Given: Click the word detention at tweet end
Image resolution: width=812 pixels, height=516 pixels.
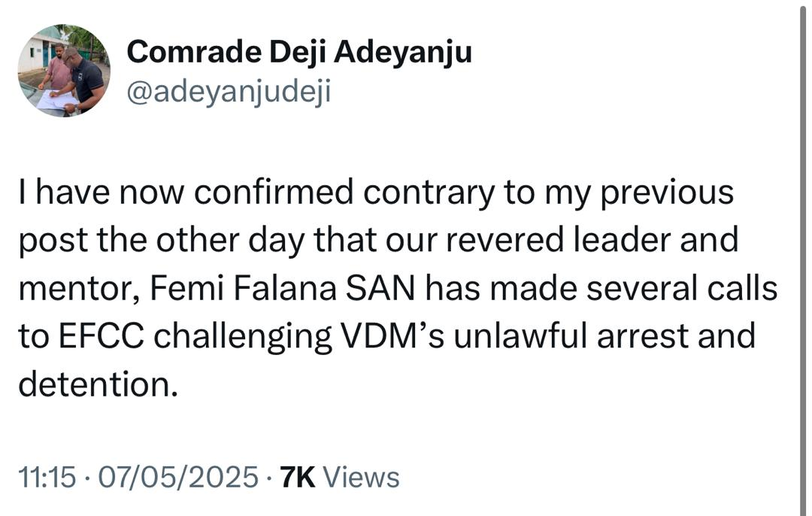Looking at the screenshot, I should pos(98,384).
